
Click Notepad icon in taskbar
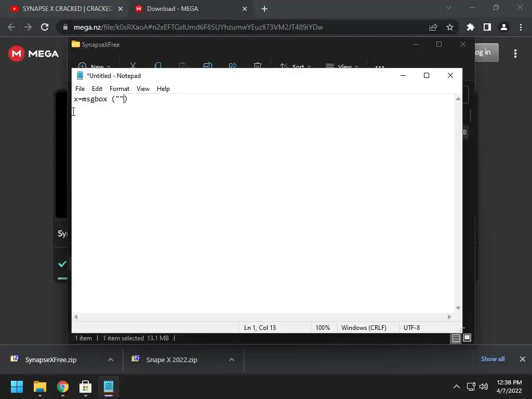[109, 387]
